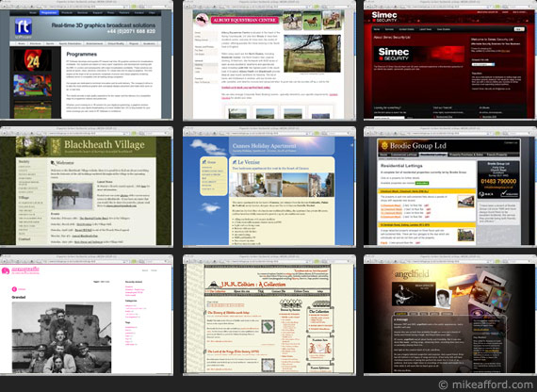
Task: Open the first Brodie property thumbnail
Action: (x=465, y=202)
